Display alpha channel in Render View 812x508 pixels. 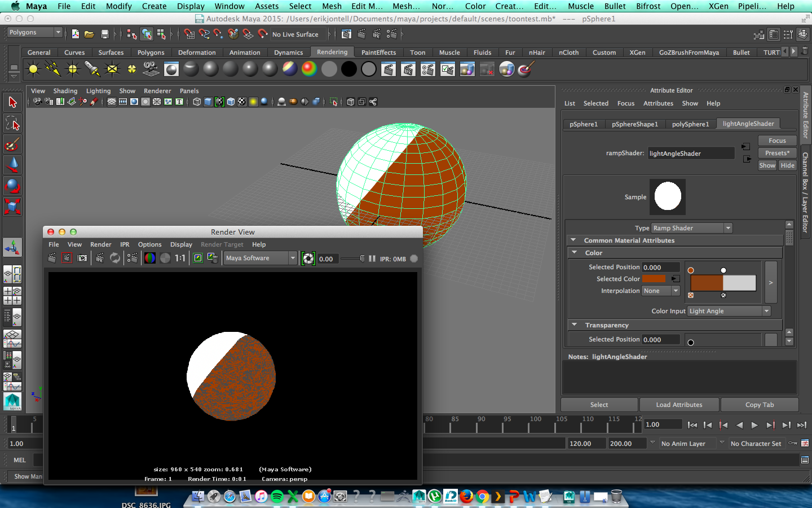[165, 258]
